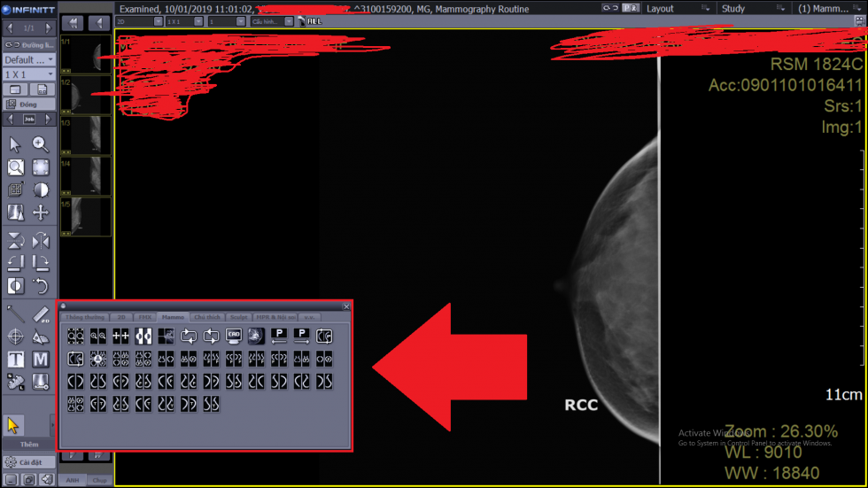Click the CAD monitor icon in Mammo panel

coord(234,336)
